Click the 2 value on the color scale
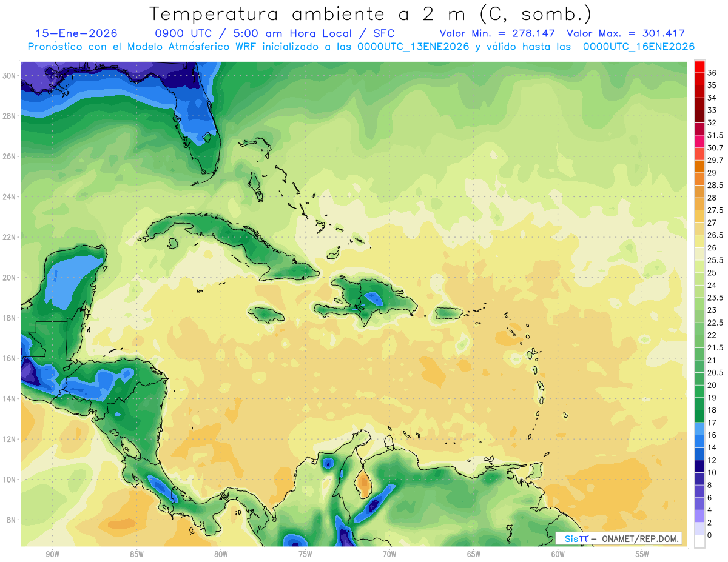Screen dimensions: 728x562 tap(710, 523)
